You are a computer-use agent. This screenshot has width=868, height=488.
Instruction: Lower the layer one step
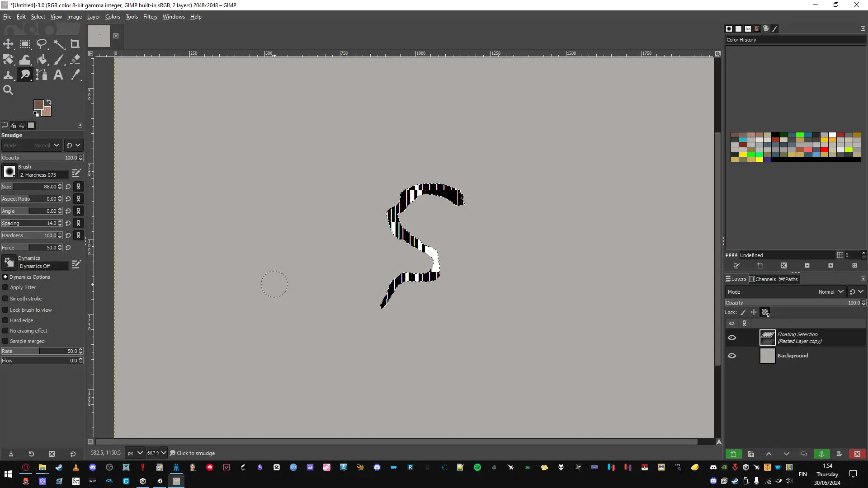click(786, 454)
